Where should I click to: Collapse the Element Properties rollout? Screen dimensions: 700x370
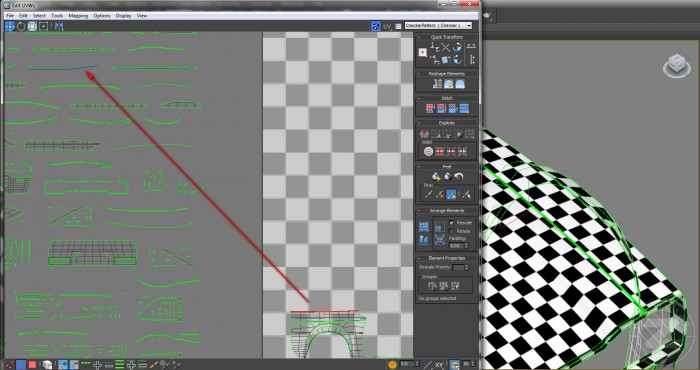(419, 258)
